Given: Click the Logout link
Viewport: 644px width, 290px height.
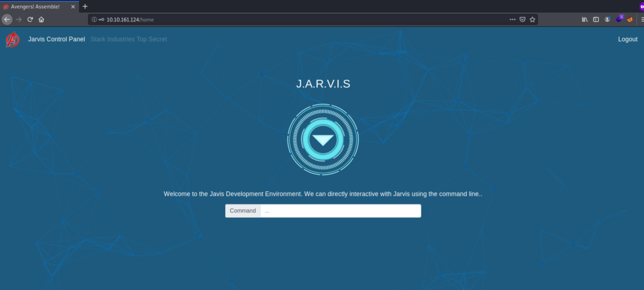Looking at the screenshot, I should click(x=627, y=39).
